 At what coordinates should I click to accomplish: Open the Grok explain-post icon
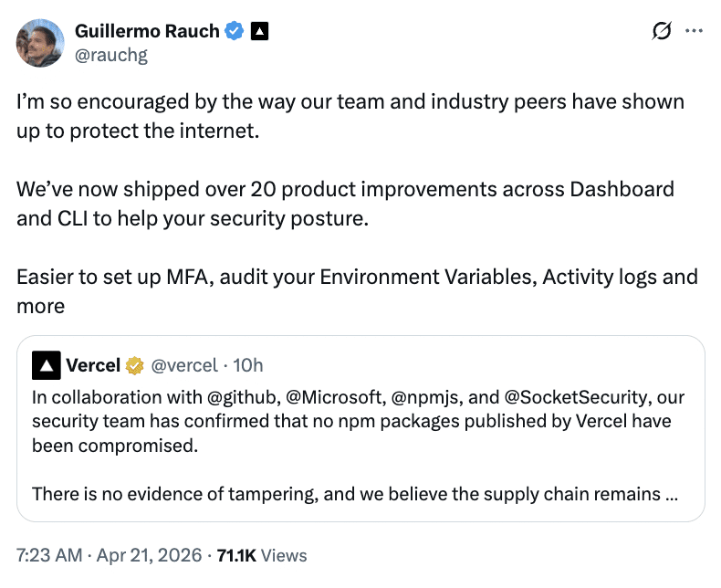tap(663, 31)
